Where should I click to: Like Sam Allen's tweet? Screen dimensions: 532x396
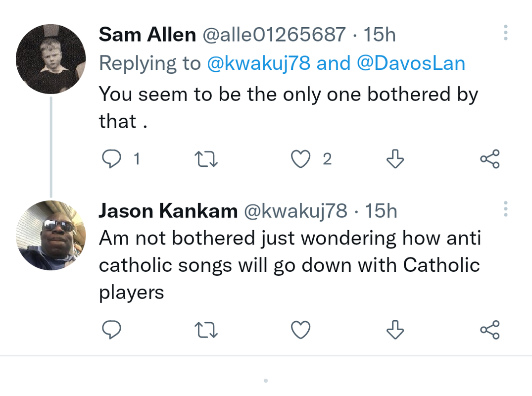[x=300, y=159]
